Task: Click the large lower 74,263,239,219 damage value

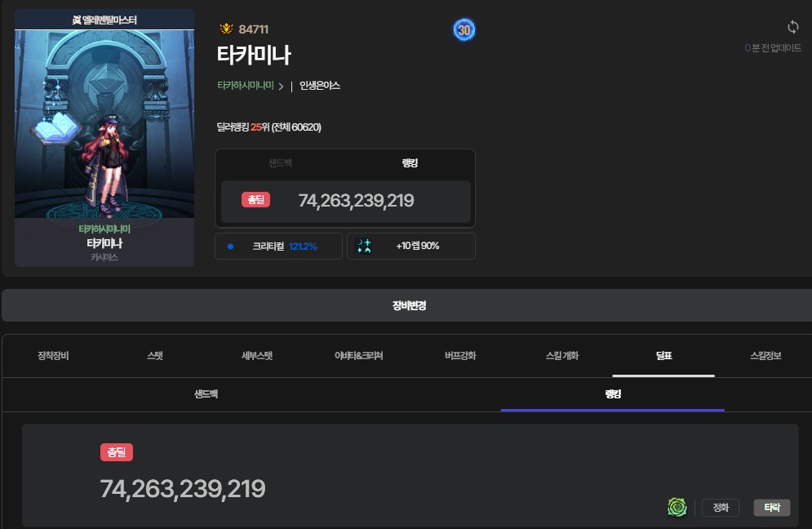Action: pyautogui.click(x=183, y=489)
